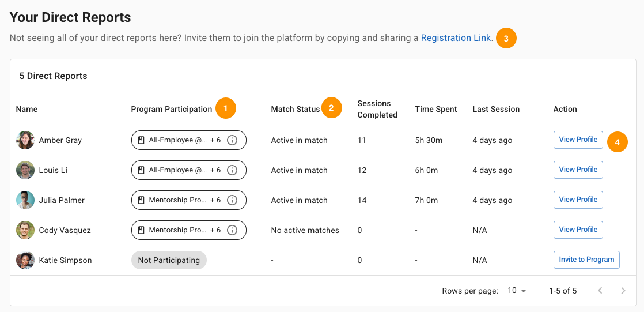
Task: Click the Program Participation column header
Action: 171,110
